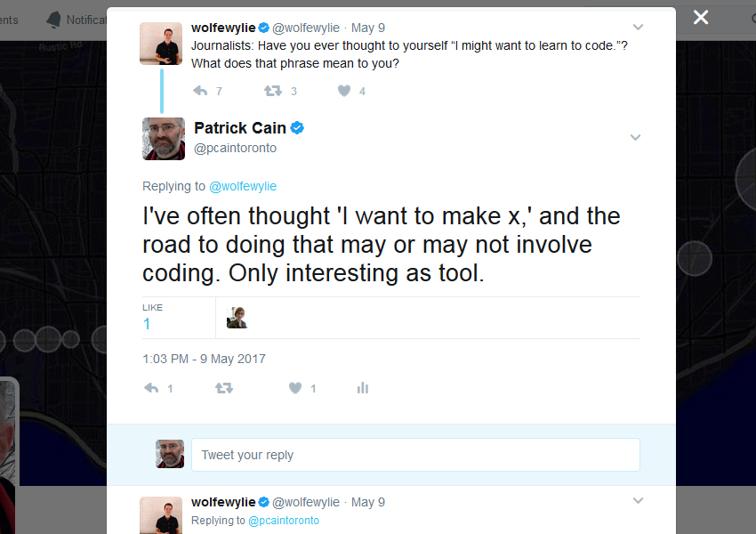Viewport: 756px width, 534px height.
Task: Retweet Patrick Cain's tweet
Action: tap(223, 387)
